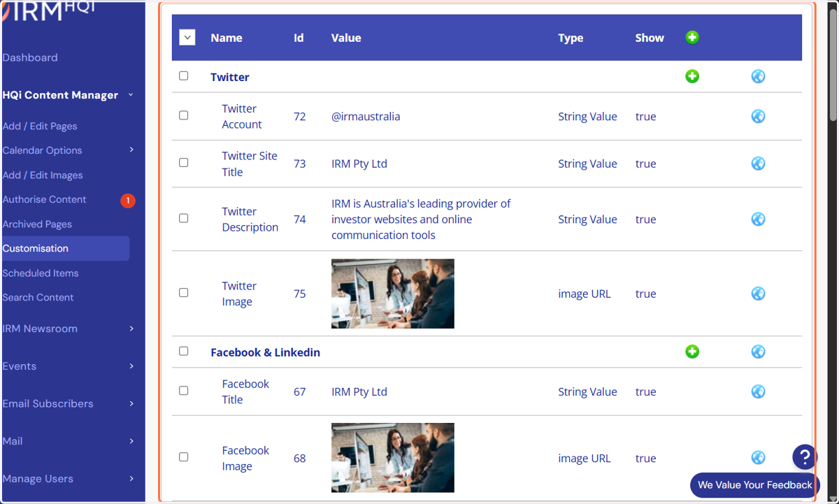Expand the IRM Newsroom menu
Screen dimensions: 839x504
131,329
